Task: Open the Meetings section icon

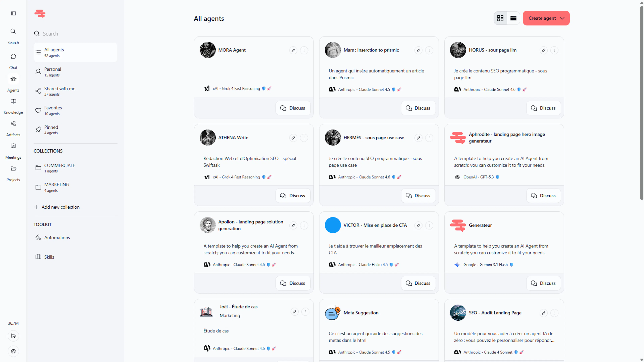Action: point(13,146)
